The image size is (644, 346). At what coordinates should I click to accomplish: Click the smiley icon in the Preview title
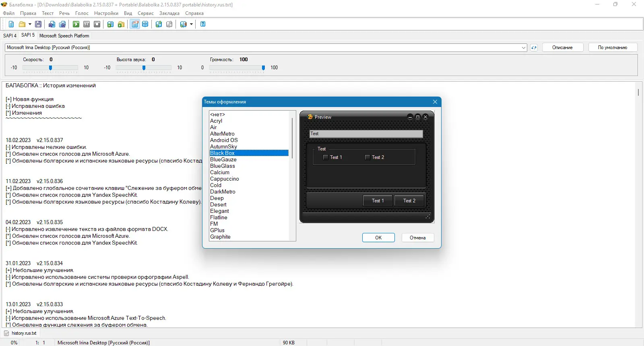(x=310, y=117)
